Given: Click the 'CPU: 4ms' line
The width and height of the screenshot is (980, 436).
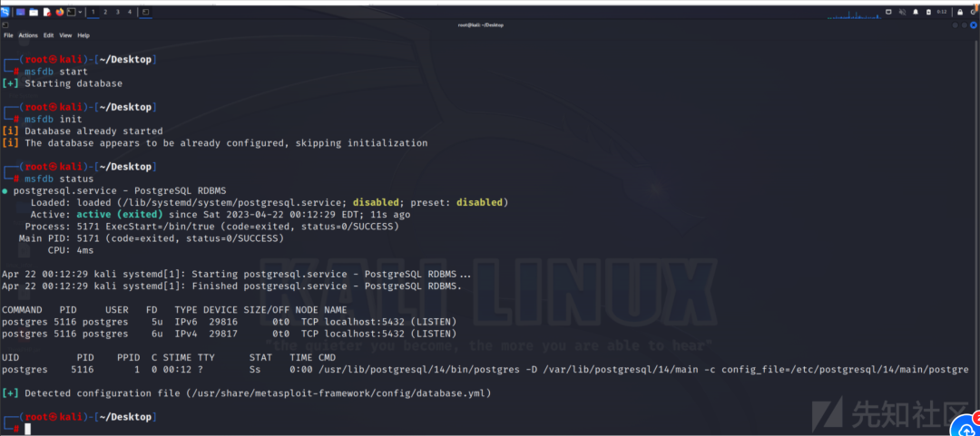Looking at the screenshot, I should point(71,250).
